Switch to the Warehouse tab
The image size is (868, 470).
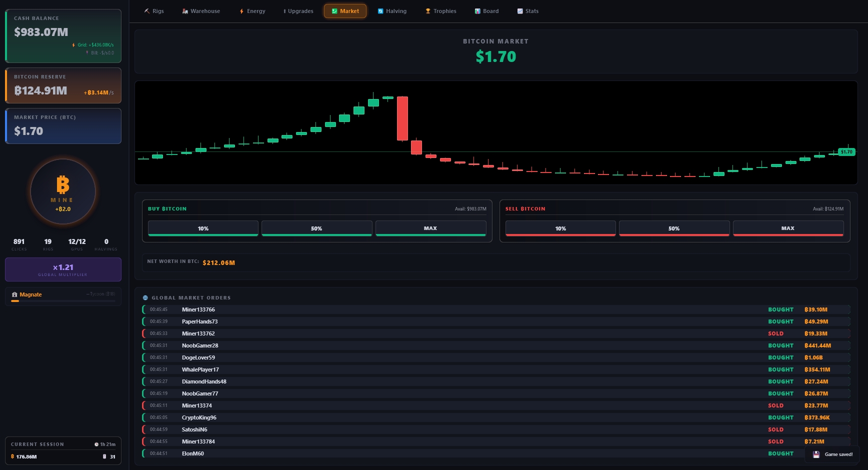201,11
